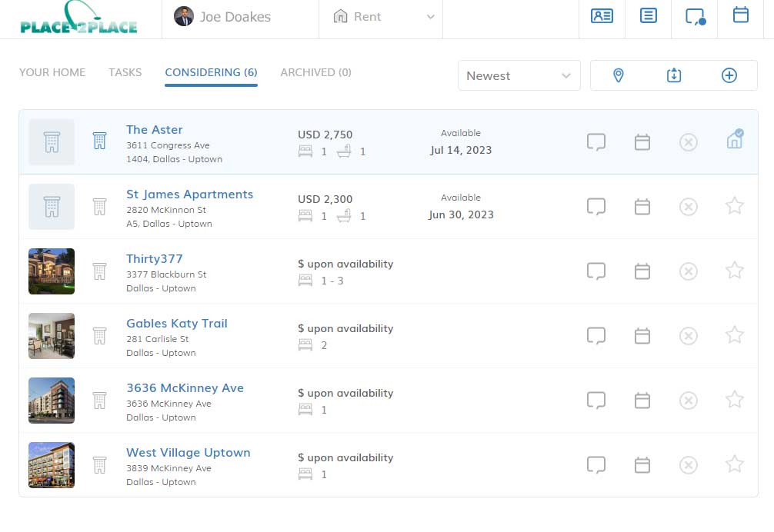Open the notes list icon in header
This screenshot has height=532, width=774.
pyautogui.click(x=648, y=16)
